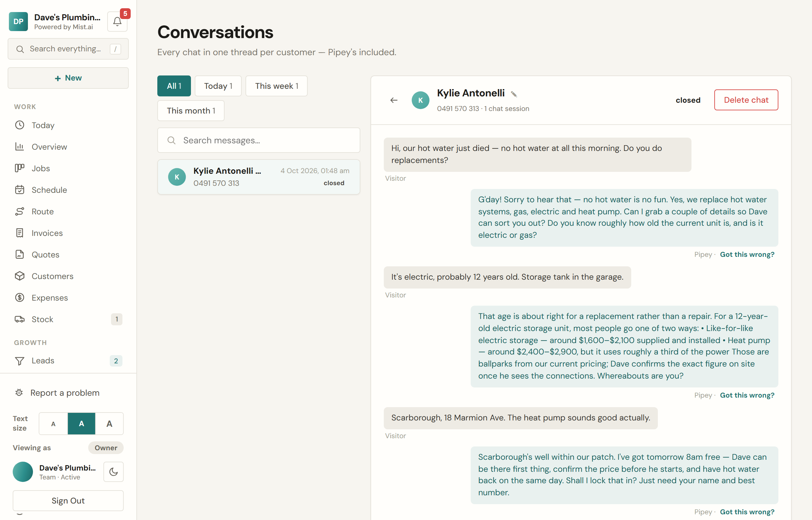
Task: Select the medium text size option
Action: (x=82, y=424)
